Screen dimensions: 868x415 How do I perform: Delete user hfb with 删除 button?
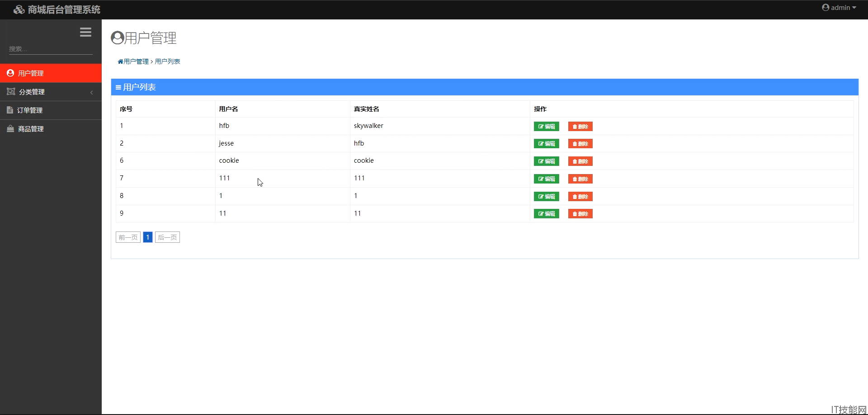pos(580,127)
